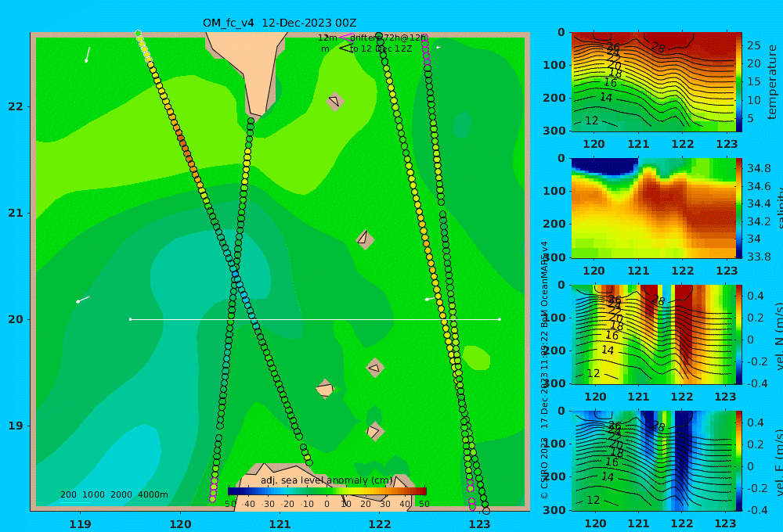Click the 25 tick on the temperature color bar
The image size is (783, 532).
pos(754,45)
